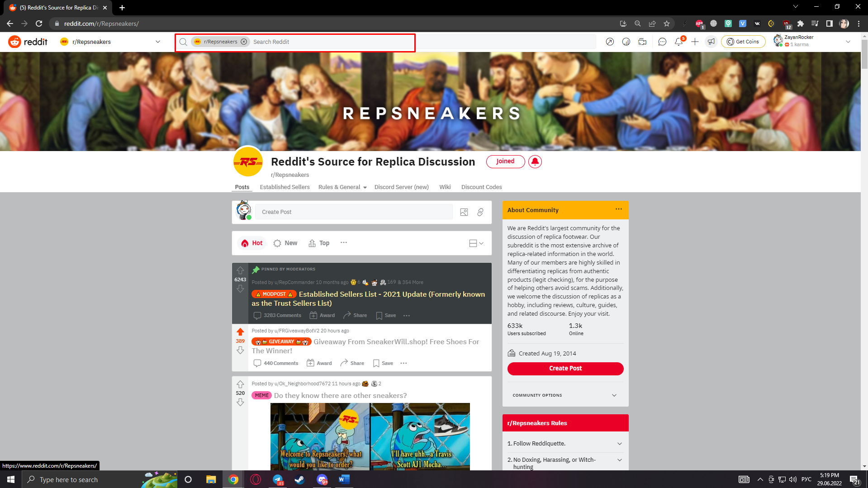Open the Squidward meme image
868x488 pixels.
pos(370,436)
